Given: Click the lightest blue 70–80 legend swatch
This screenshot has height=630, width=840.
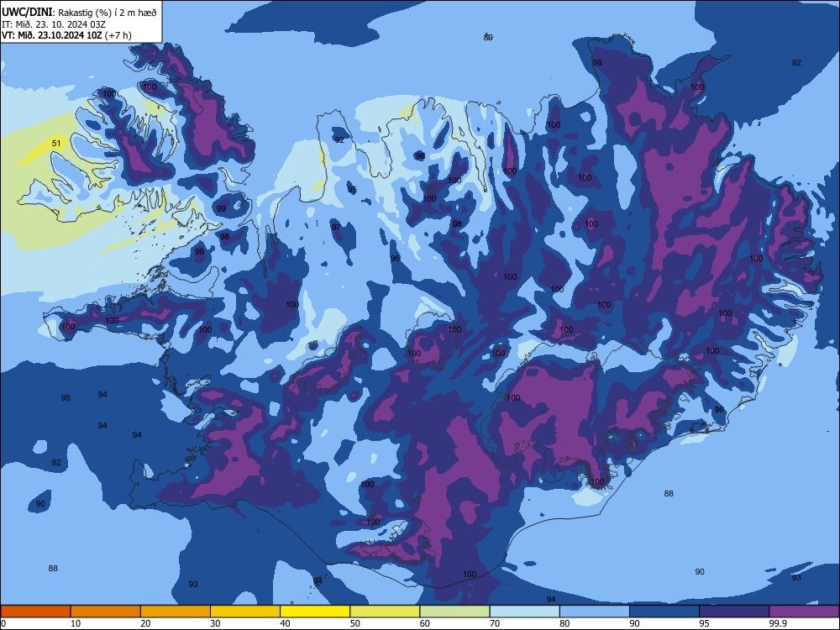Looking at the screenshot, I should (x=525, y=612).
